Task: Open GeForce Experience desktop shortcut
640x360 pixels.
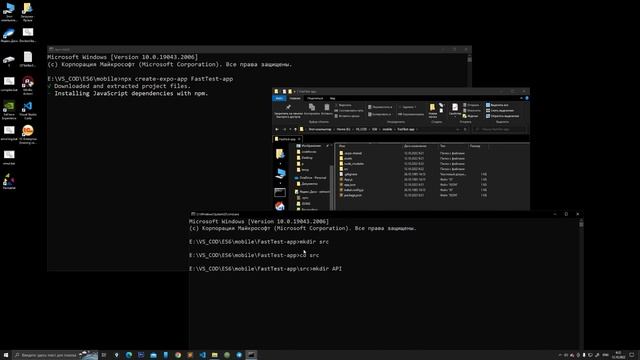Action: coord(9,110)
